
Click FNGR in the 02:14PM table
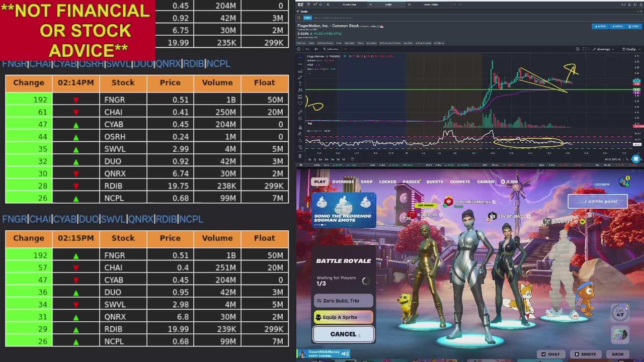pos(114,100)
